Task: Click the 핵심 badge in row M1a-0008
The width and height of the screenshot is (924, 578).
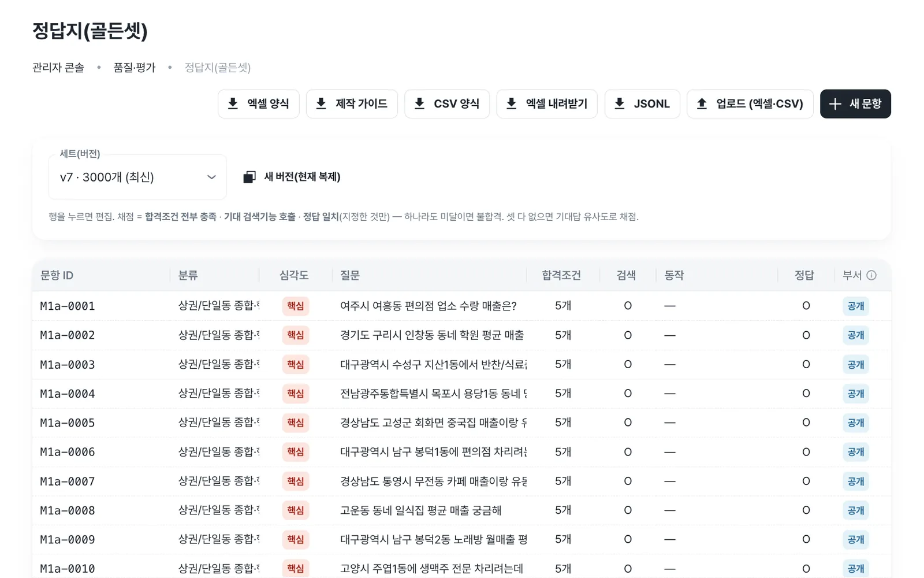Action: [x=296, y=510]
